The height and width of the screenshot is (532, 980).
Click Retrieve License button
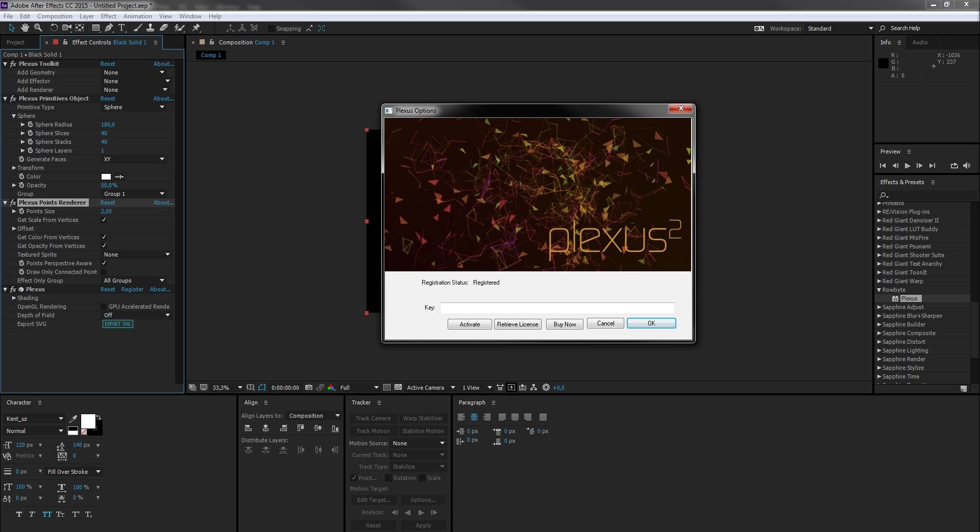coord(518,324)
